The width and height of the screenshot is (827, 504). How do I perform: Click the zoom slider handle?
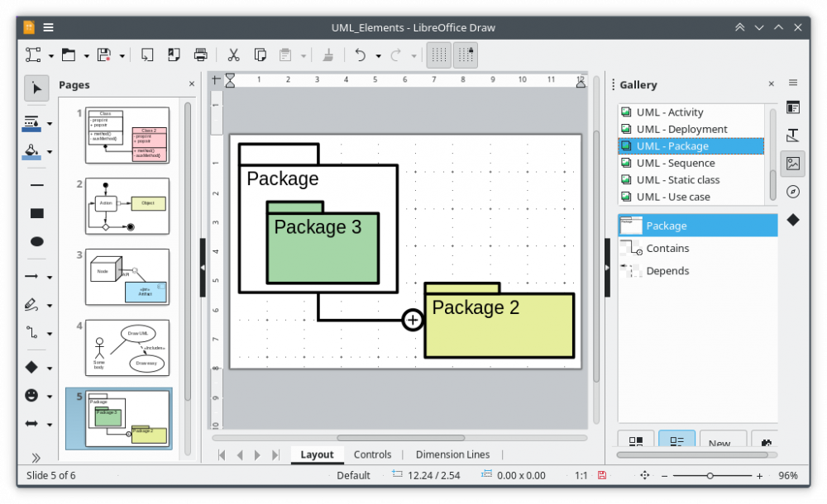[x=710, y=476]
